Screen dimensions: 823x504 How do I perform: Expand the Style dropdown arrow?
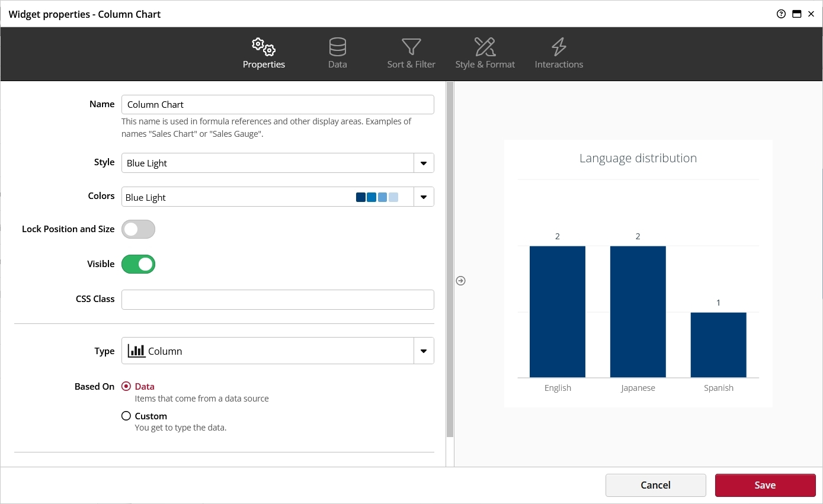(424, 163)
